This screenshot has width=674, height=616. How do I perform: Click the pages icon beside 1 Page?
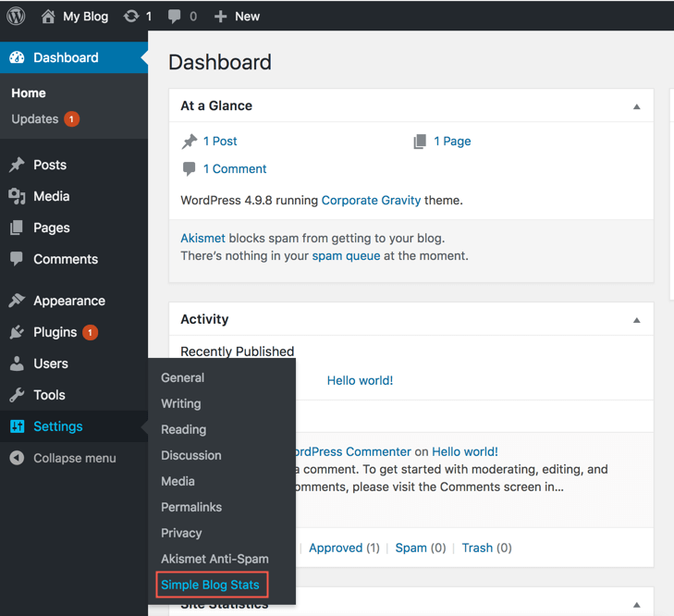[420, 142]
